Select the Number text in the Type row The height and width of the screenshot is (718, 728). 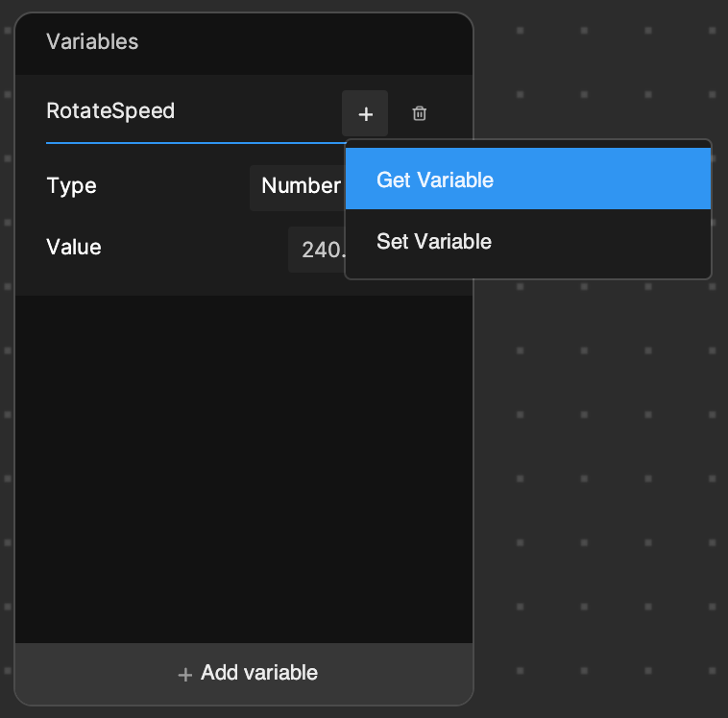pyautogui.click(x=301, y=186)
